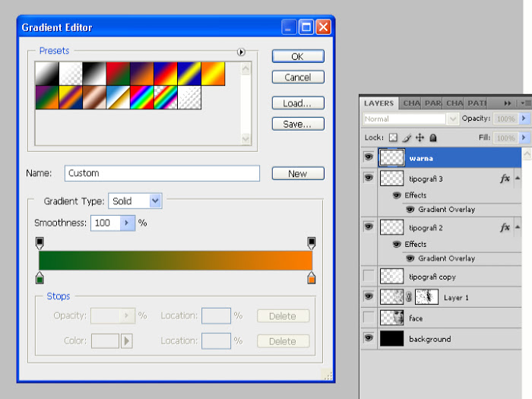Image resolution: width=532 pixels, height=399 pixels.
Task: Click the Smoothness value field
Action: 106,223
